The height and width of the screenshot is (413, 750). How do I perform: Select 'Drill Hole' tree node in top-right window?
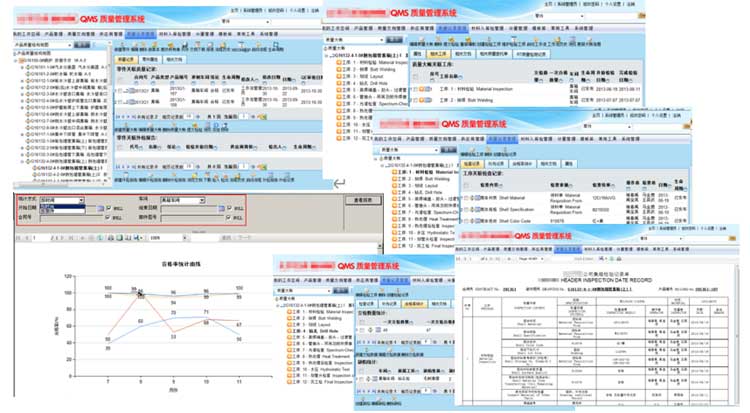tap(365, 83)
